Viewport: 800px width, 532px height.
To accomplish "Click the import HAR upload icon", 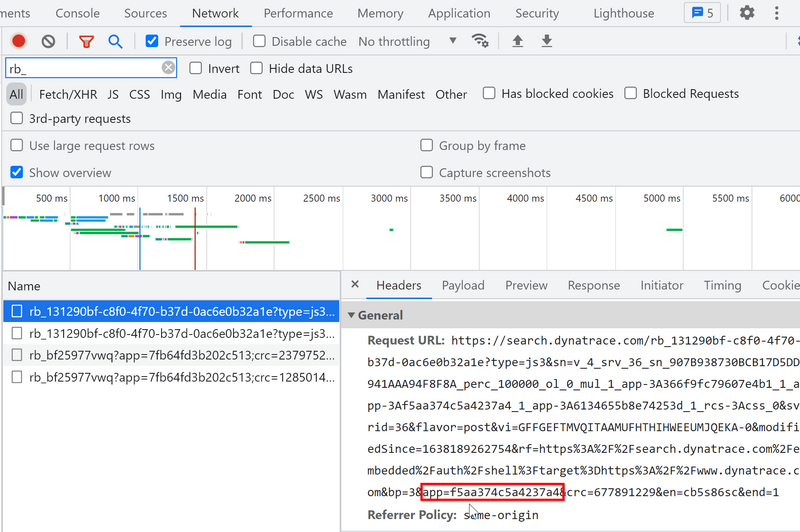I will click(517, 41).
